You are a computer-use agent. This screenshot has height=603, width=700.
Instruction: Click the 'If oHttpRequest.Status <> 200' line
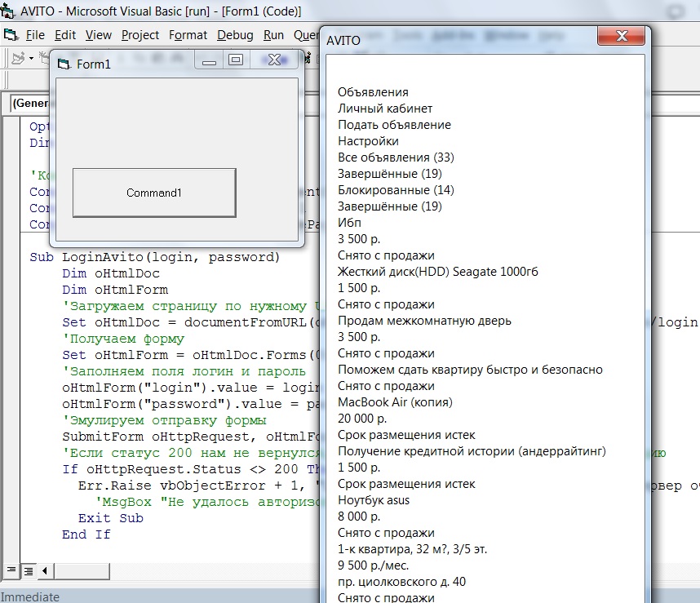click(x=191, y=469)
